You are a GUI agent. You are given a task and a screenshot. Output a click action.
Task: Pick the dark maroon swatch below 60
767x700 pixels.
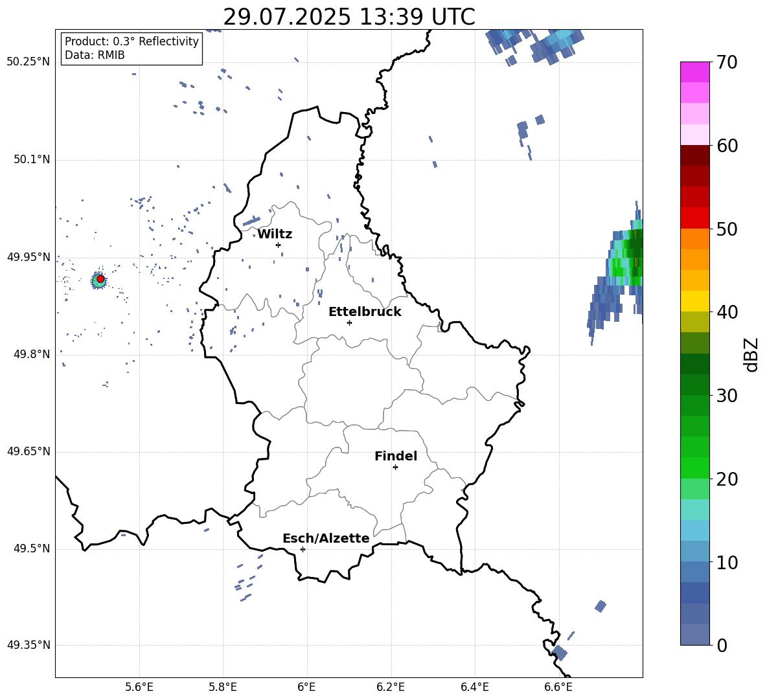pos(694,155)
